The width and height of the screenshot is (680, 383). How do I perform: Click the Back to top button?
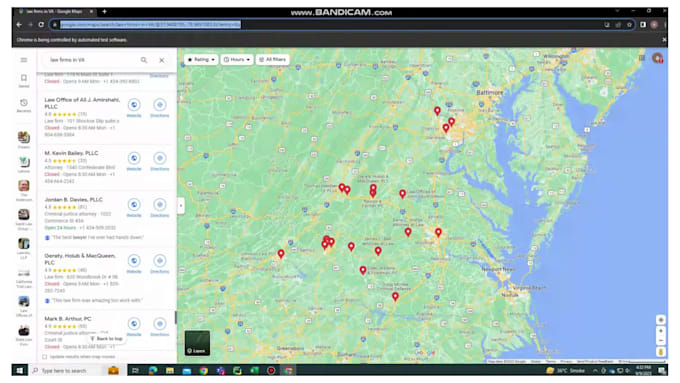point(106,338)
